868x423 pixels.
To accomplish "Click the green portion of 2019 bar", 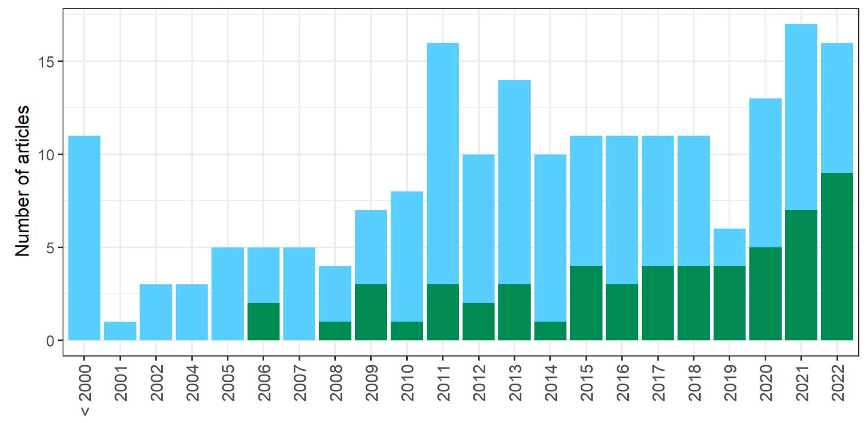I will click(x=730, y=303).
